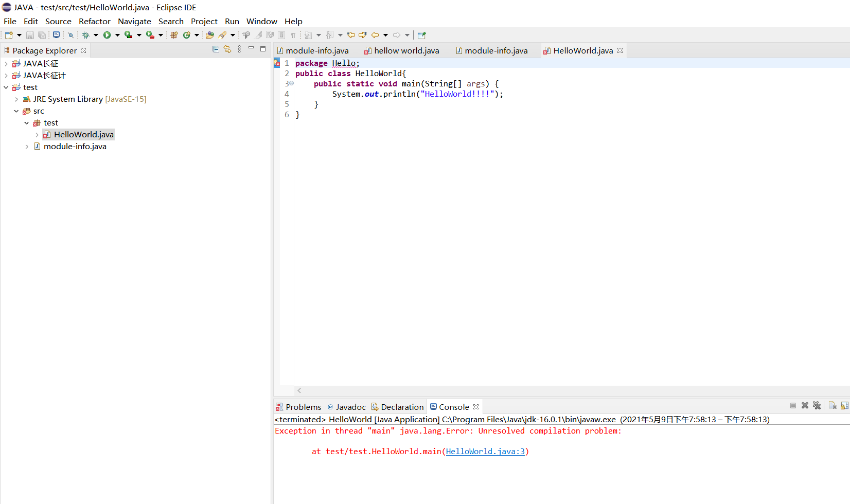The width and height of the screenshot is (850, 504).
Task: Terminate the launch in Console view
Action: pyautogui.click(x=793, y=406)
